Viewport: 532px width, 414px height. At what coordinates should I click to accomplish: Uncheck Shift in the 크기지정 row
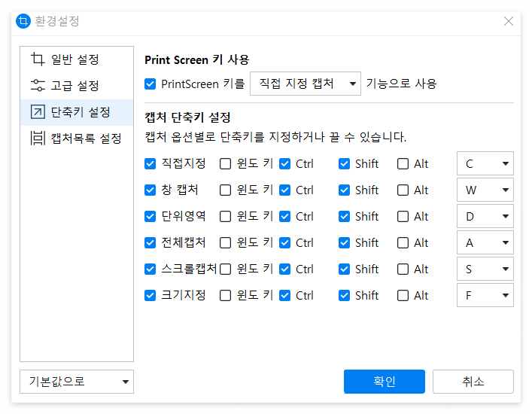(344, 296)
